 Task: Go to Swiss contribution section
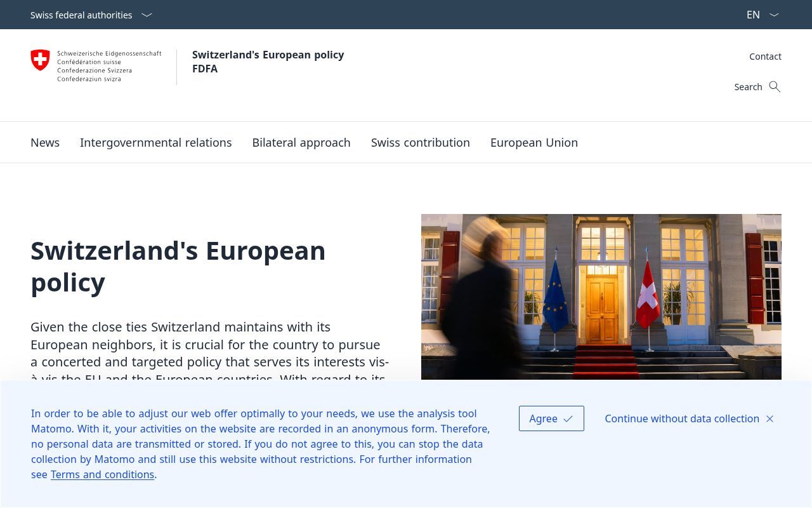point(421,142)
